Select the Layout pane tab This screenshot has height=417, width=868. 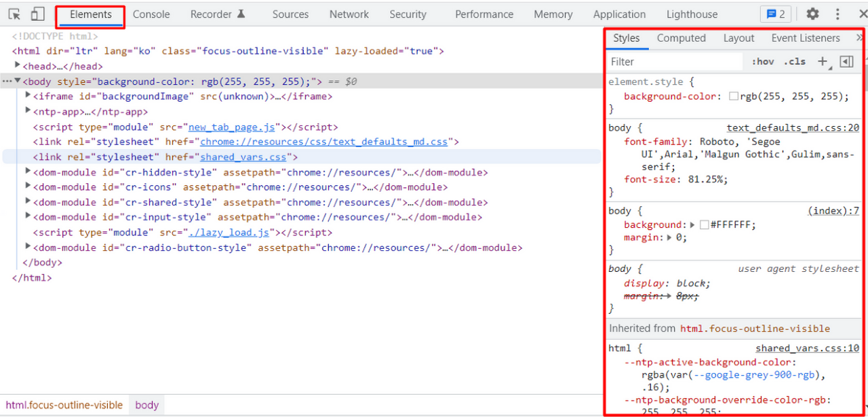tap(738, 38)
